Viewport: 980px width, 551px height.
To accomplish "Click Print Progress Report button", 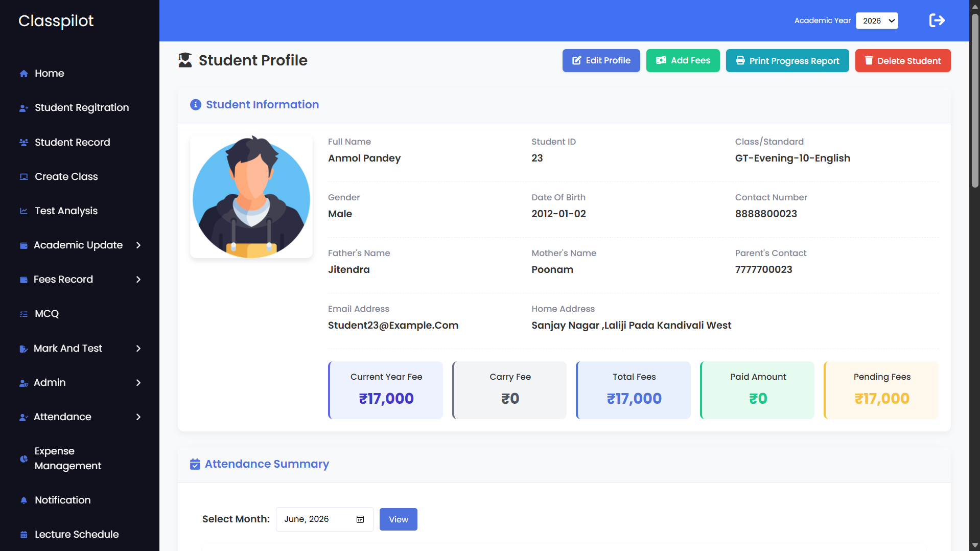I will [787, 60].
